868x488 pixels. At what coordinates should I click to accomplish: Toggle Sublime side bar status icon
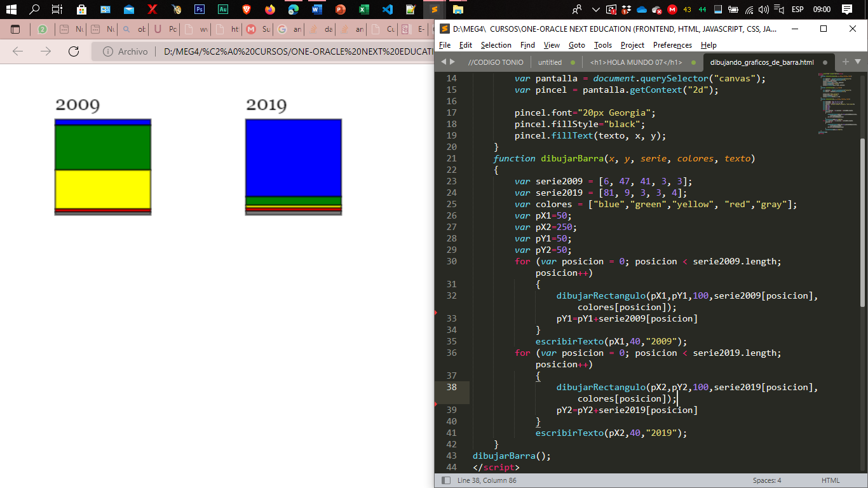(446, 480)
